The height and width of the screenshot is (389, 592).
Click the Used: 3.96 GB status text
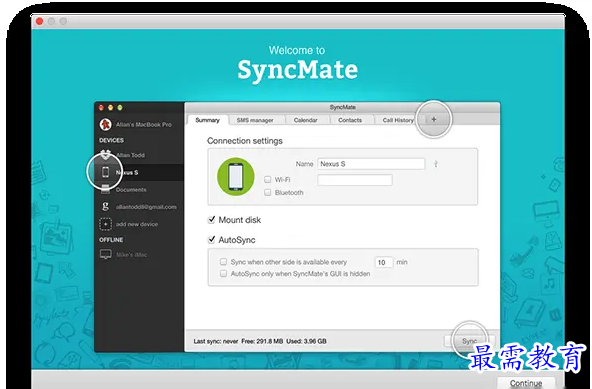click(x=306, y=341)
